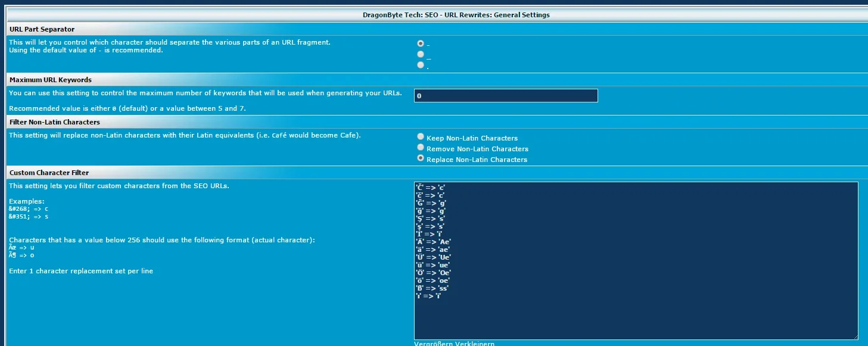This screenshot has width=868, height=346.
Task: Click the '&#351; => s' example text
Action: point(29,216)
